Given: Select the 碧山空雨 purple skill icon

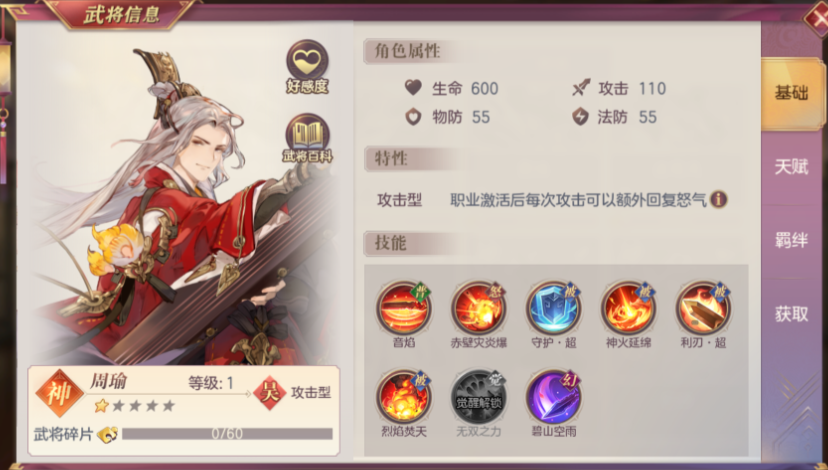Looking at the screenshot, I should coord(553,397).
